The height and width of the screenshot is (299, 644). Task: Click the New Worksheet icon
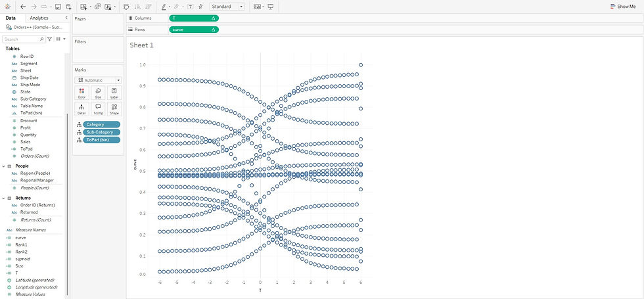84,7
